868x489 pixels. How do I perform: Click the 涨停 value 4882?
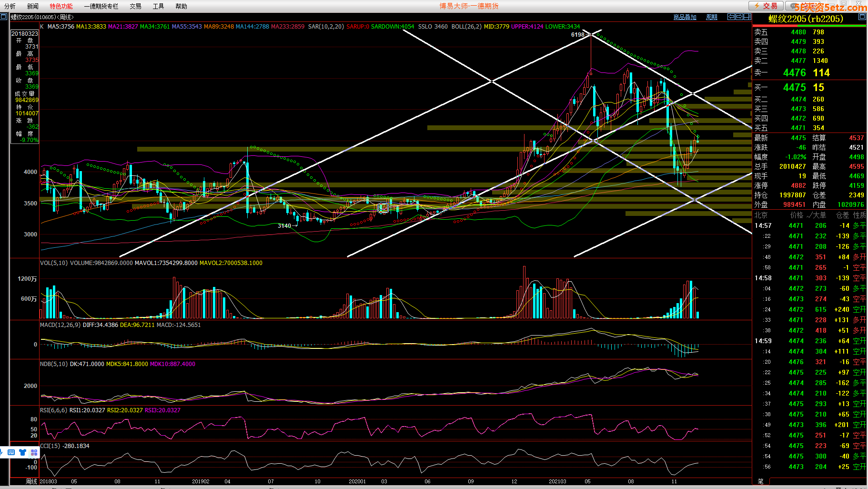click(798, 185)
